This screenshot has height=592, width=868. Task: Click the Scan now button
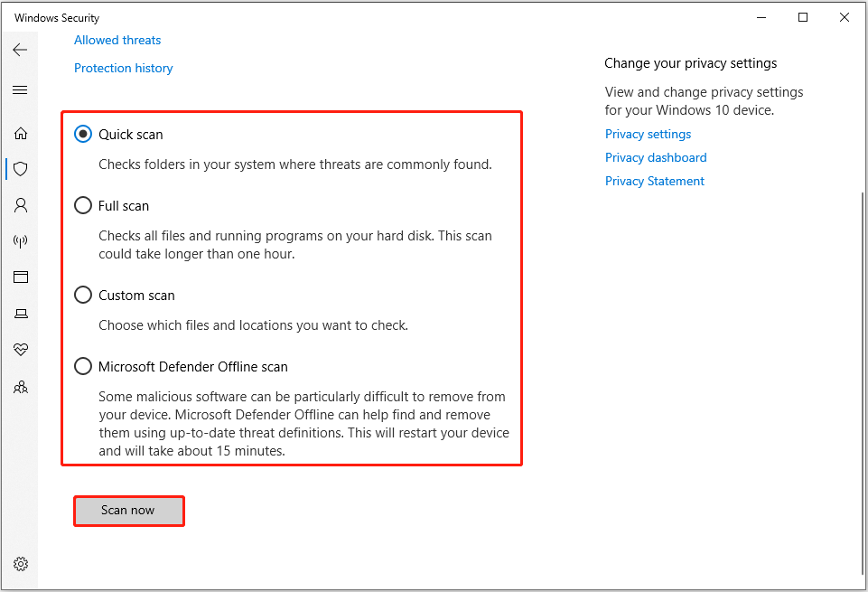point(128,511)
